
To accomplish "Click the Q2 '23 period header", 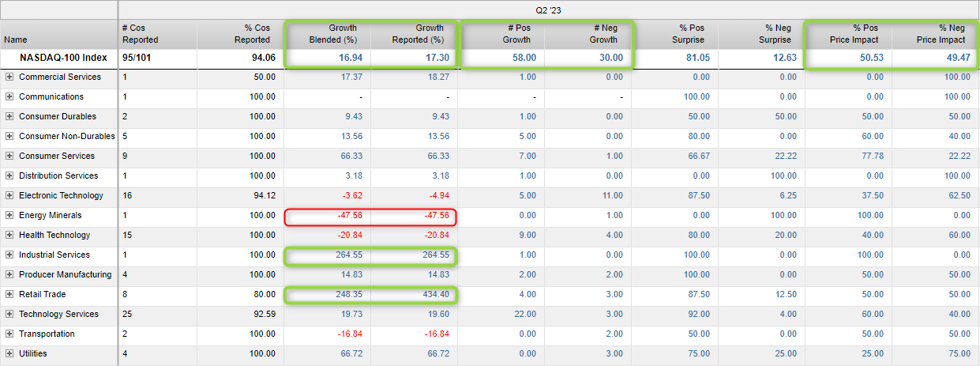I will pos(549,9).
